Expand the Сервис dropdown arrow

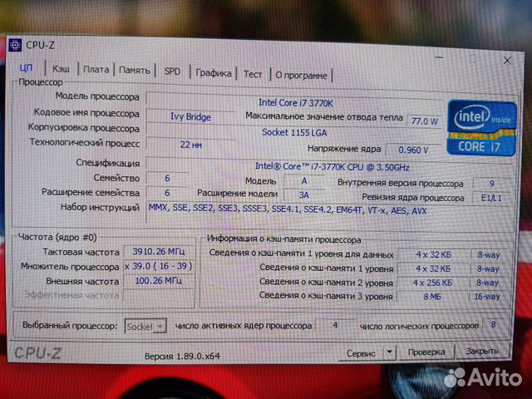click(390, 352)
